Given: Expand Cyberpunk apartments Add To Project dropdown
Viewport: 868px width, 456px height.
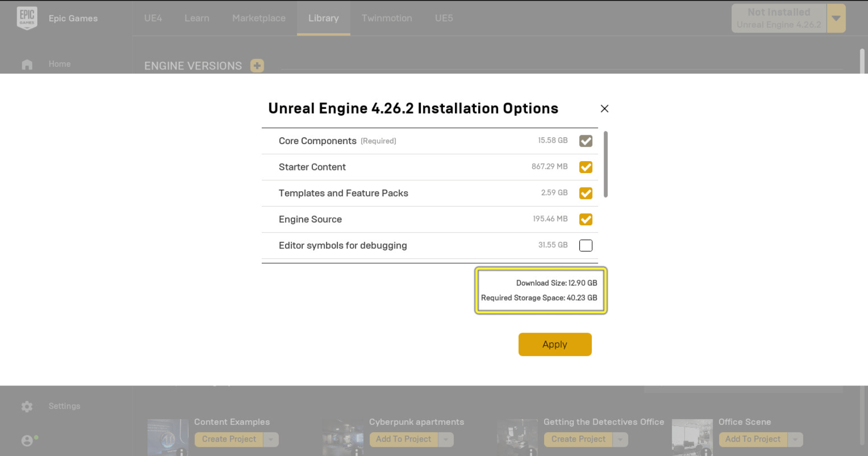Looking at the screenshot, I should [x=446, y=439].
